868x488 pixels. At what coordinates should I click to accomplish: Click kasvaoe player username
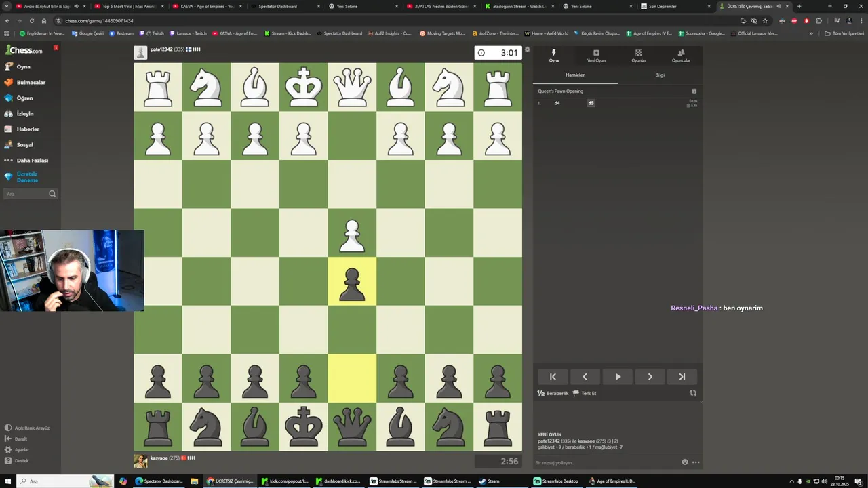[x=159, y=458]
